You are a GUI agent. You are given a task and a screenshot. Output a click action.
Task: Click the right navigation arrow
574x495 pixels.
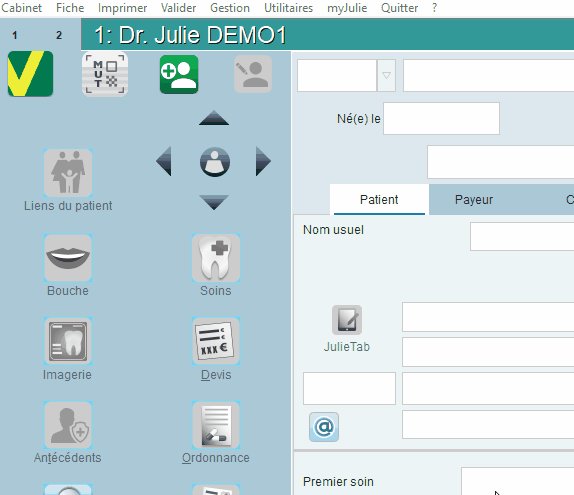click(263, 161)
